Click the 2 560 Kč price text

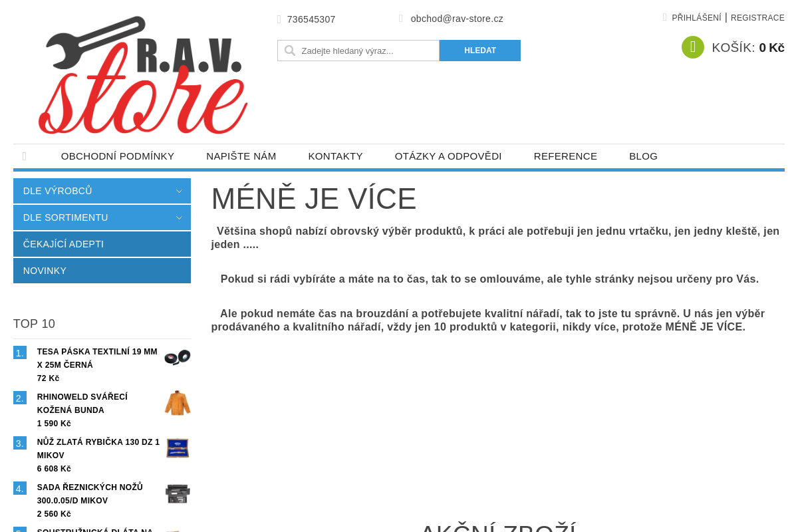[54, 514]
